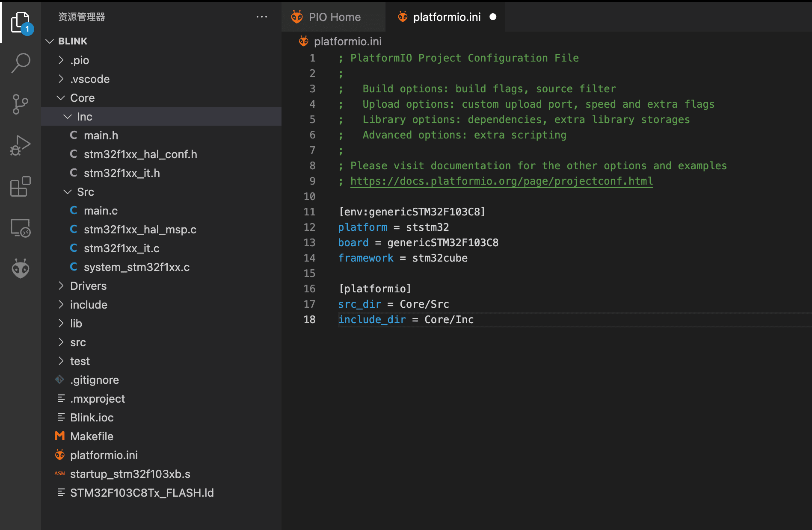Screen dimensions: 812x530
Task: Open the Source Control view icon
Action: point(20,104)
